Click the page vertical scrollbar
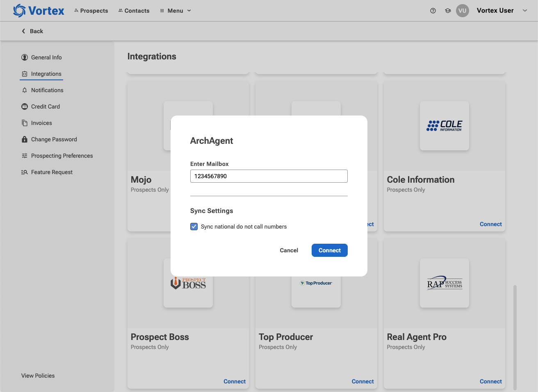This screenshot has width=538, height=392. [515, 338]
